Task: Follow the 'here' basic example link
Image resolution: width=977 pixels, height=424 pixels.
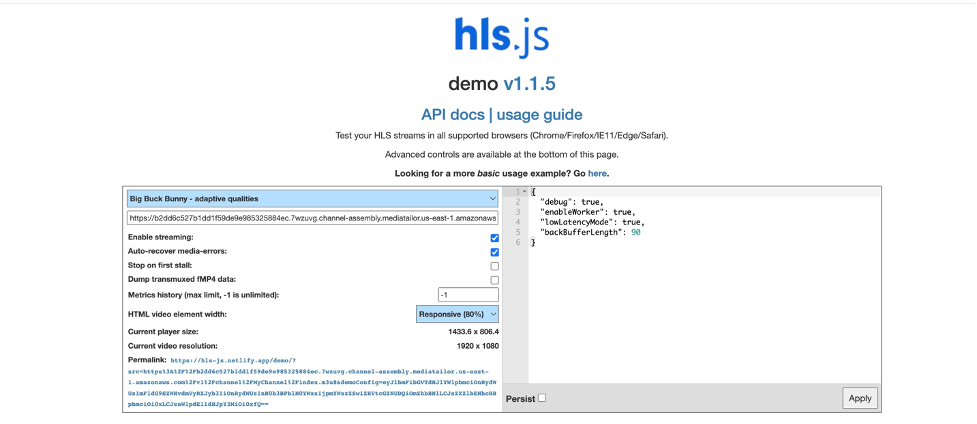Action: pos(597,173)
